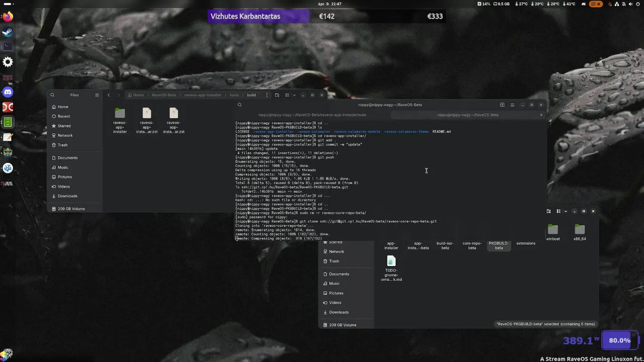Image resolution: width=644 pixels, height=362 pixels.
Task: Select the build-iso-beta folder
Action: 445,245
